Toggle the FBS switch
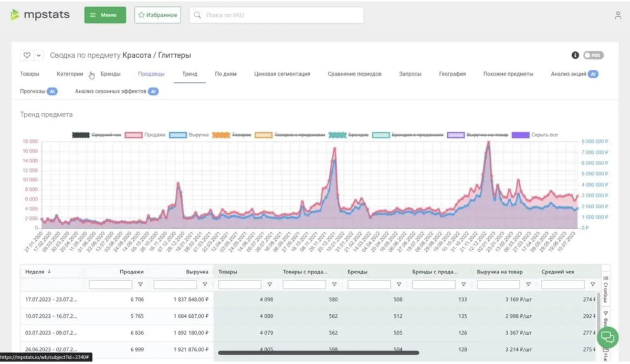Image resolution: width=630 pixels, height=364 pixels. [x=593, y=55]
